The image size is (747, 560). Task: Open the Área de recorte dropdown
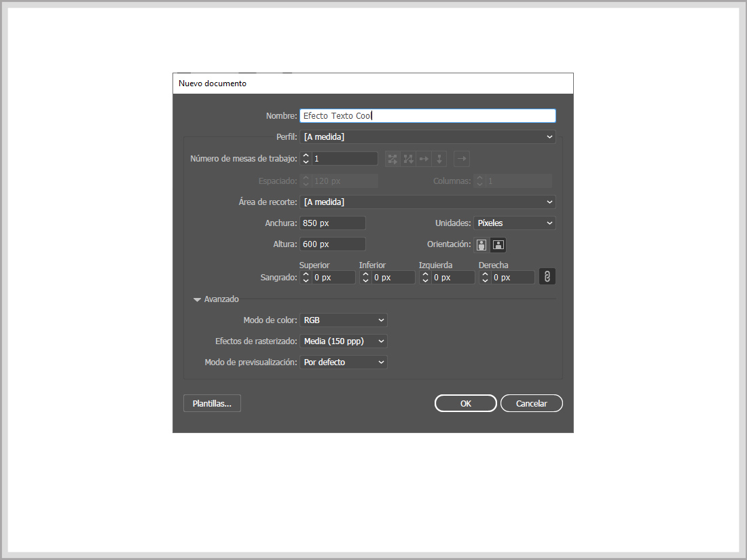(x=427, y=202)
